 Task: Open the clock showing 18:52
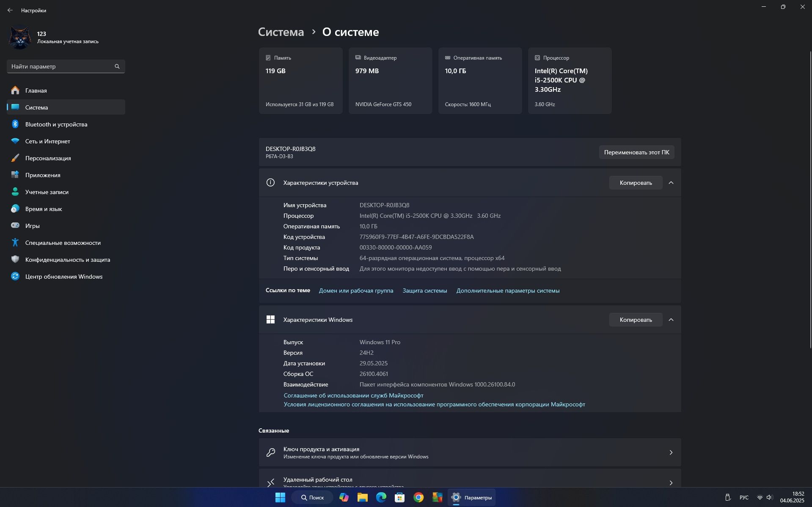pos(792,497)
